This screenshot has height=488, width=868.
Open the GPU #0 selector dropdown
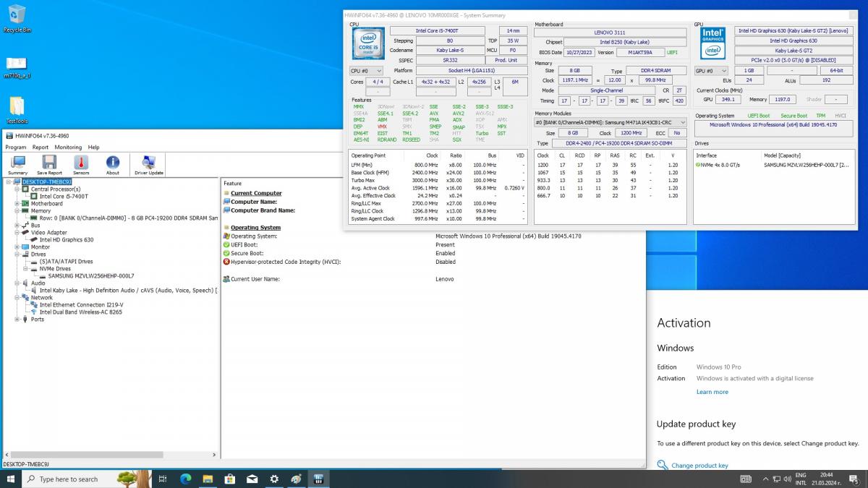pos(711,71)
